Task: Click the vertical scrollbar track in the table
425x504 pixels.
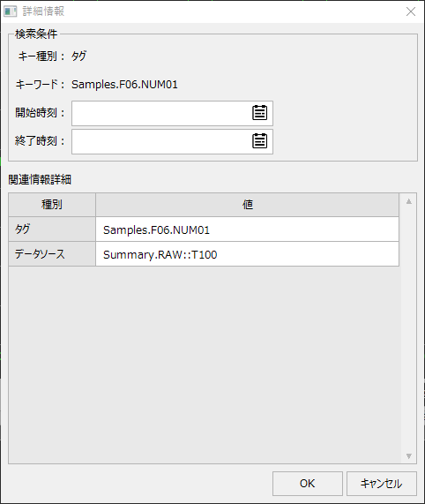Action: (x=408, y=328)
